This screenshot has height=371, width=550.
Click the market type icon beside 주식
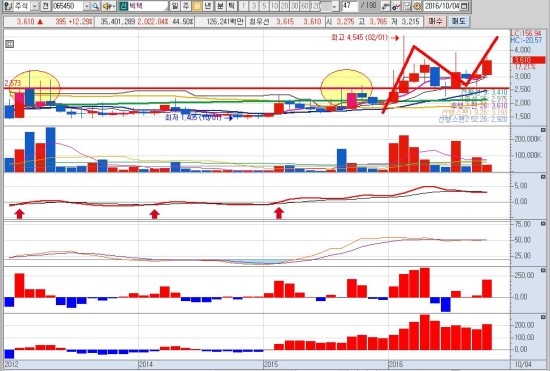7,6
